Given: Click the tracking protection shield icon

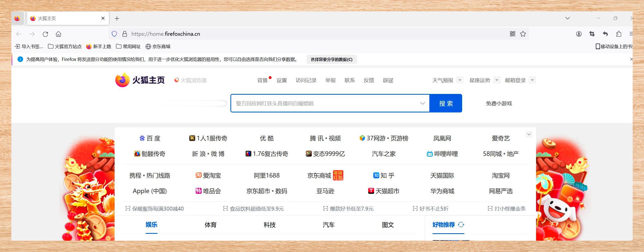Looking at the screenshot, I should 114,34.
